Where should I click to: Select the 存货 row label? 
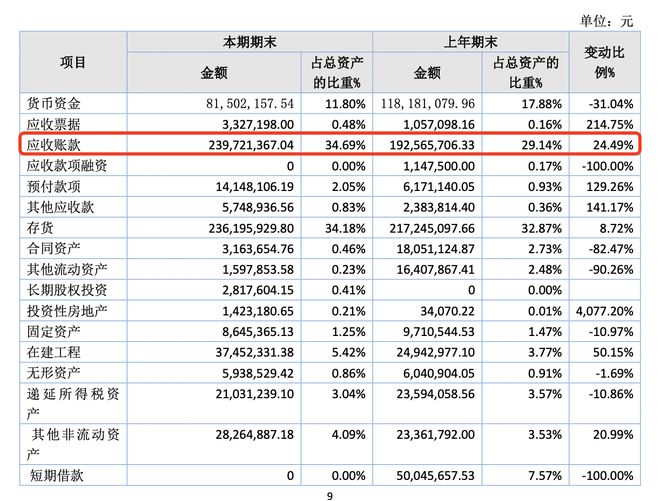click(x=40, y=228)
